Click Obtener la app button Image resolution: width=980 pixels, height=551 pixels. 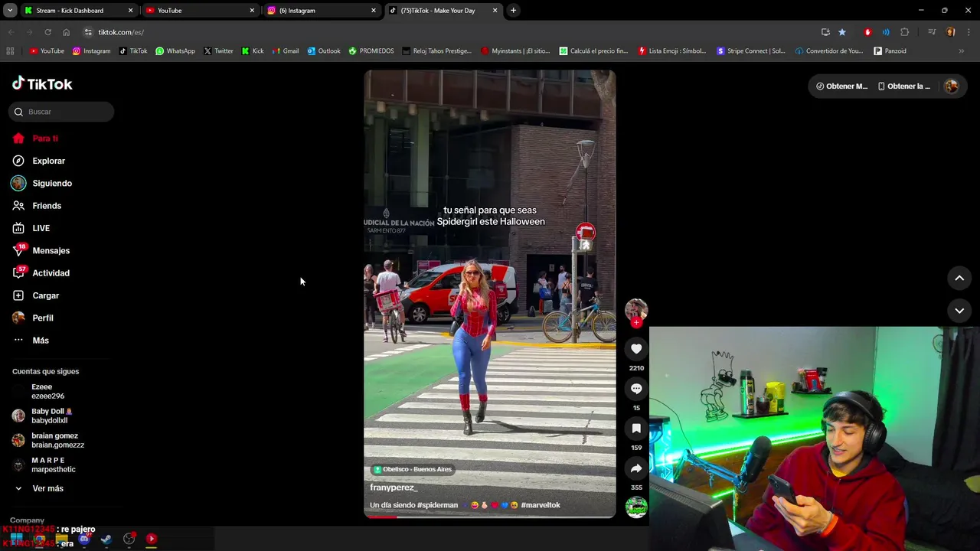(x=904, y=86)
